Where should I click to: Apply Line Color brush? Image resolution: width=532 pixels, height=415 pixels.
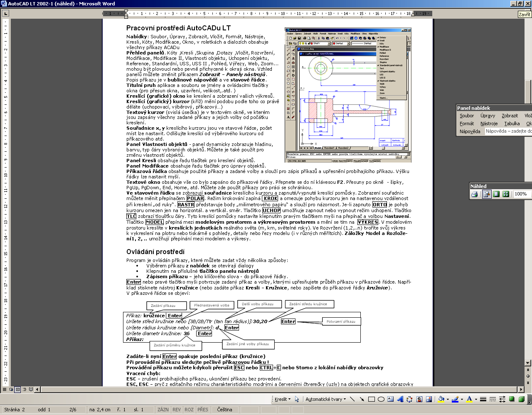point(455,399)
